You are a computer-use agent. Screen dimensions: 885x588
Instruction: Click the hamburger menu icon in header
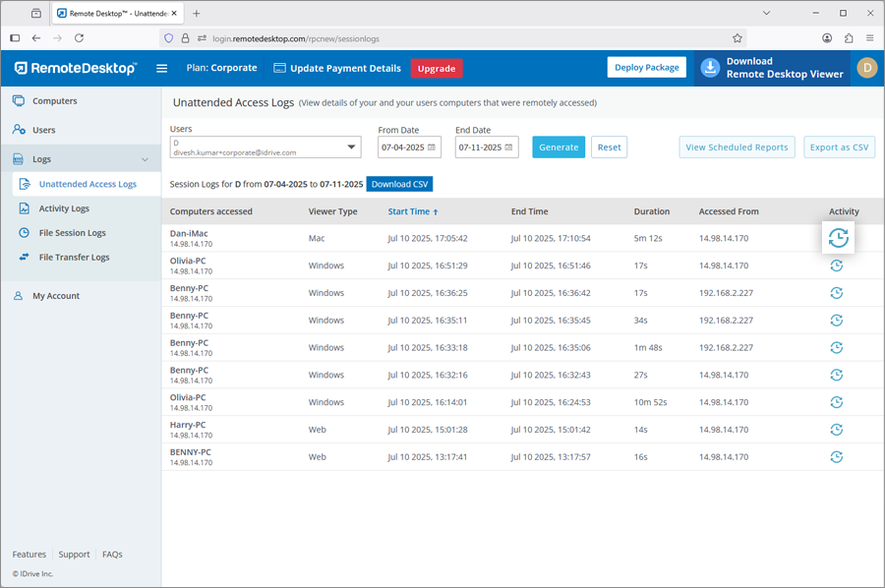point(162,69)
